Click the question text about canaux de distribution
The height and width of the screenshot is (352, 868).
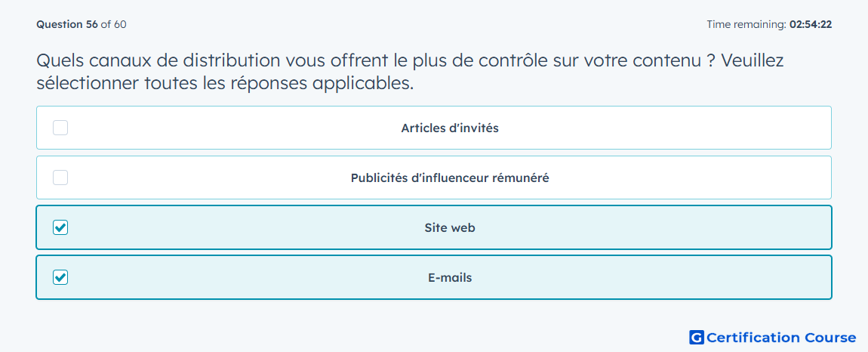(410, 72)
